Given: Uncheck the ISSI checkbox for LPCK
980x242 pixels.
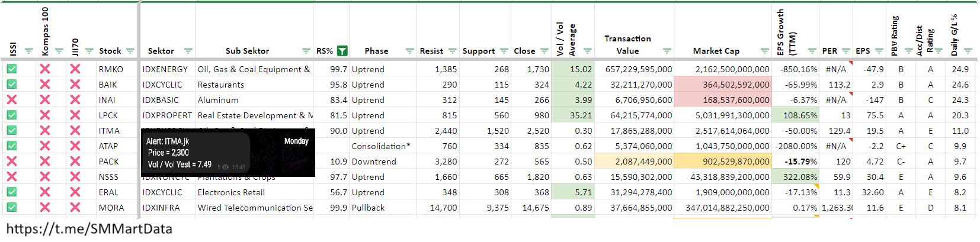Looking at the screenshot, I should pyautogui.click(x=12, y=115).
